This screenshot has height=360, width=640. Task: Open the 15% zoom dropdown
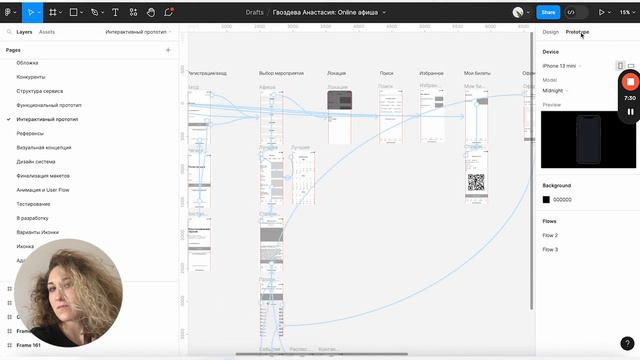tap(627, 12)
